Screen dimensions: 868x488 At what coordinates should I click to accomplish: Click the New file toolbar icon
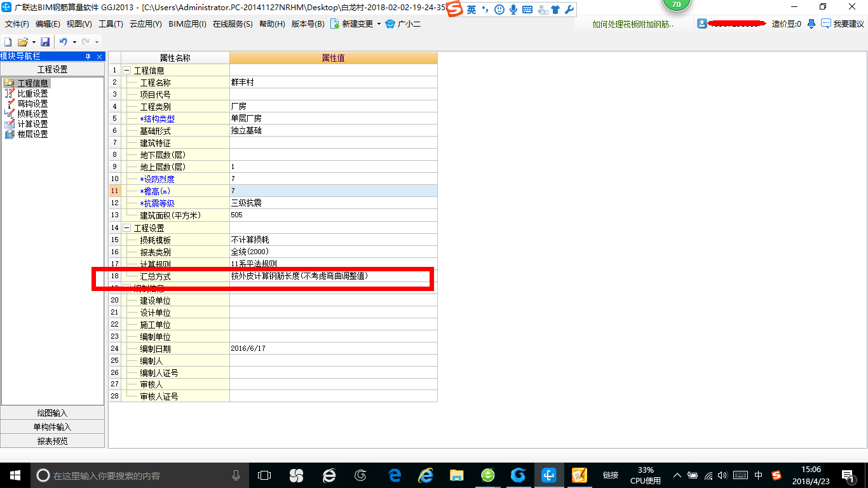(x=8, y=42)
